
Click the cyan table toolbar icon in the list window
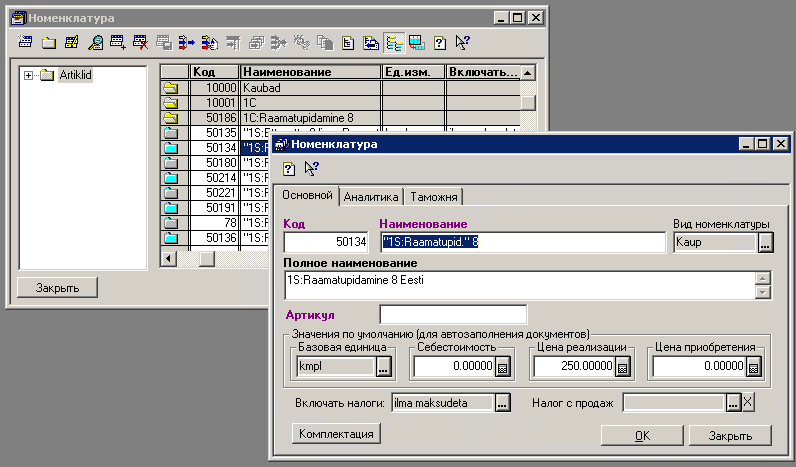417,43
